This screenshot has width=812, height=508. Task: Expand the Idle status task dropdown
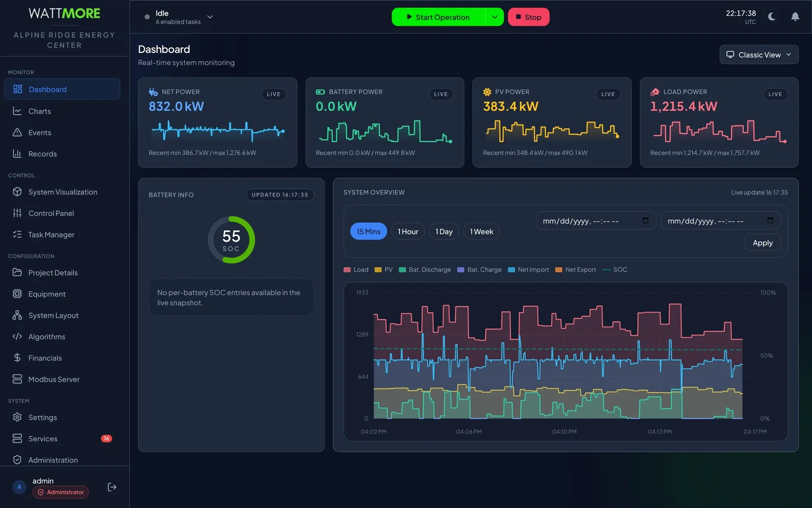click(x=210, y=17)
